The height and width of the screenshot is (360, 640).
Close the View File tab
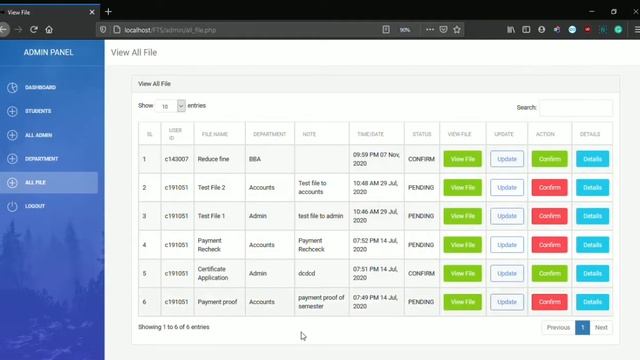92,12
